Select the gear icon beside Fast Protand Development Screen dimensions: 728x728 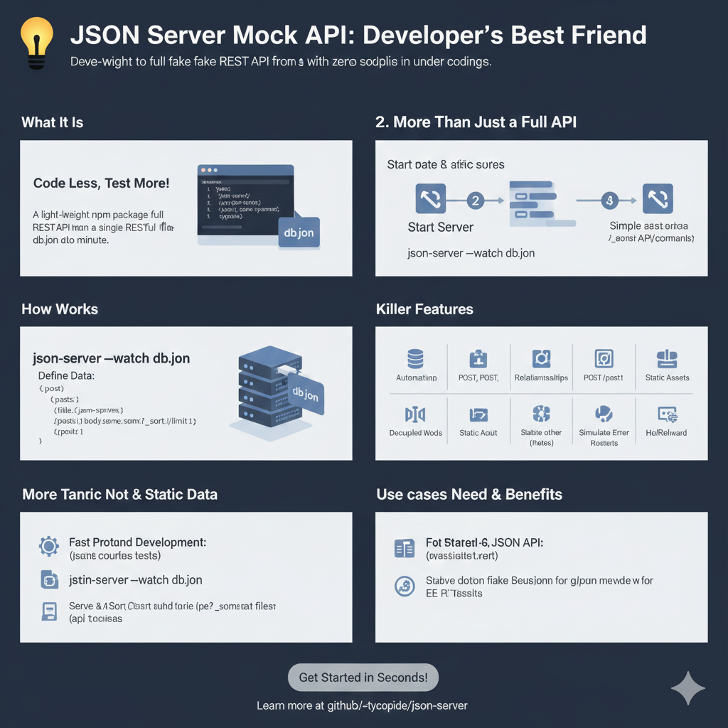coord(48,546)
